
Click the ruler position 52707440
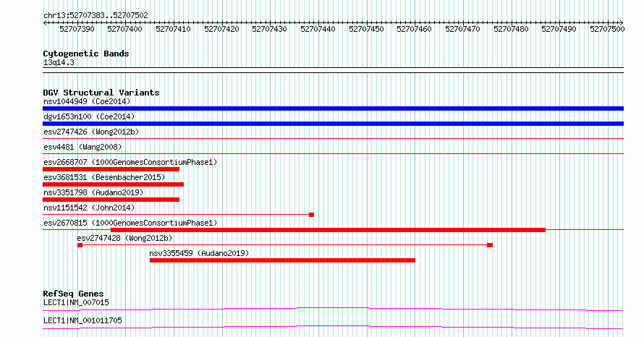pos(318,29)
